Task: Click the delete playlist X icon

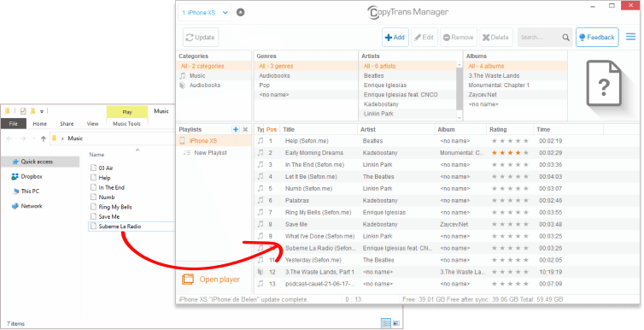Action: pos(245,129)
